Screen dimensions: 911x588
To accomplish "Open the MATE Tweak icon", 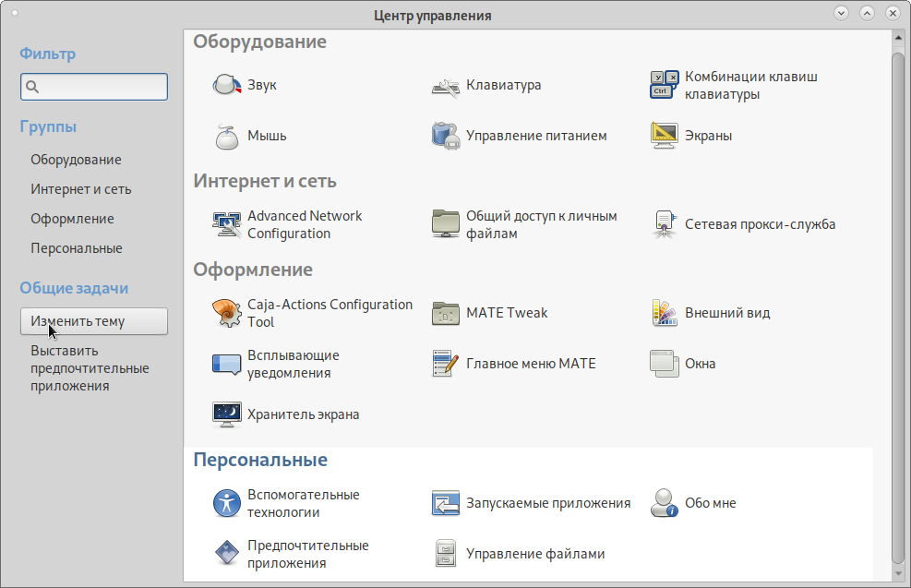I will pyautogui.click(x=446, y=313).
